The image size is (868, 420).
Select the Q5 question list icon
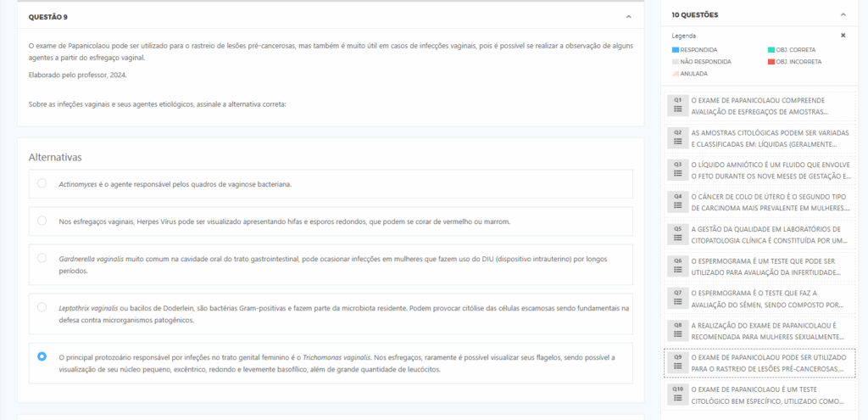tap(678, 234)
